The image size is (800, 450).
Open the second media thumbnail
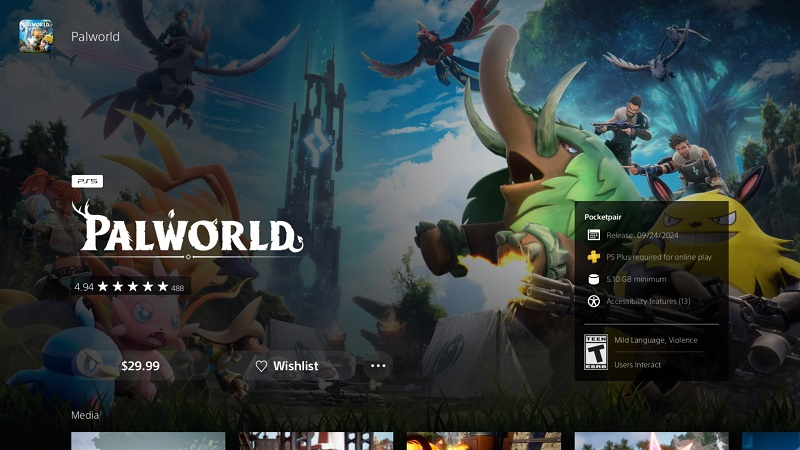click(316, 441)
